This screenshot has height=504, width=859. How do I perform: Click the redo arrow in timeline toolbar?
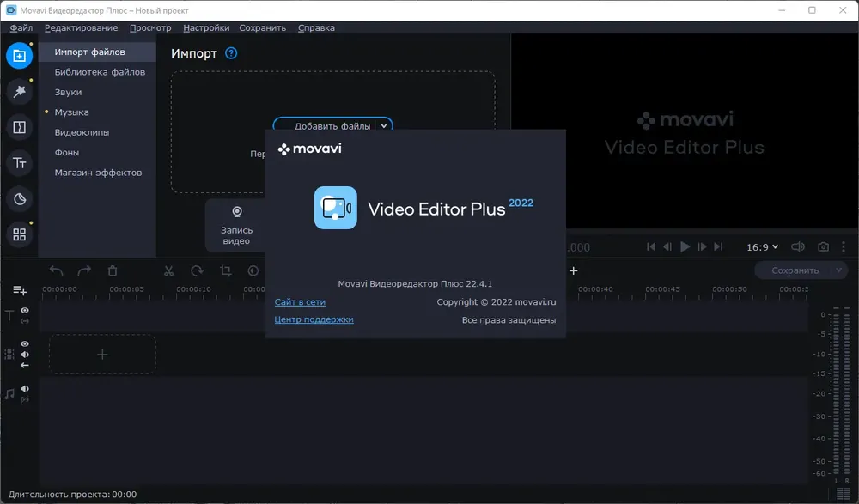click(84, 270)
